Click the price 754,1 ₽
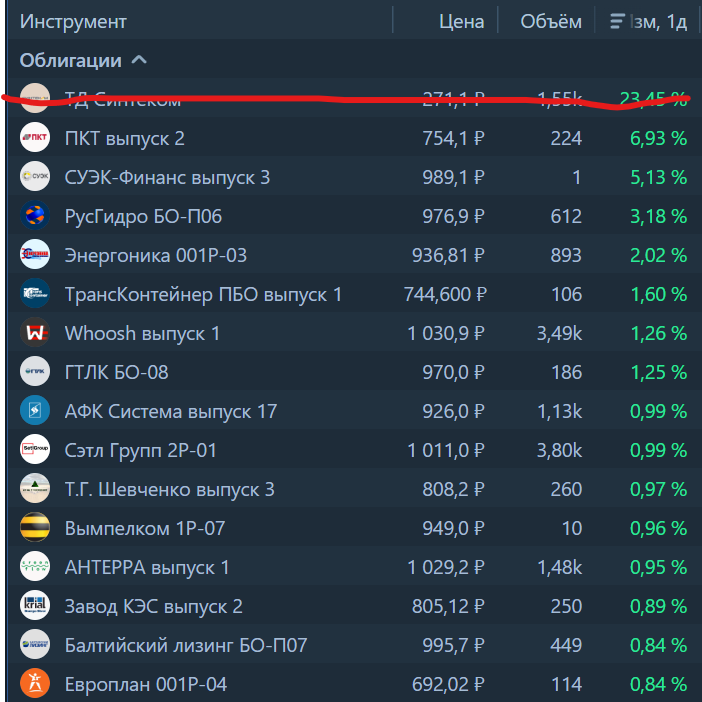This screenshot has width=702, height=702. click(x=454, y=138)
